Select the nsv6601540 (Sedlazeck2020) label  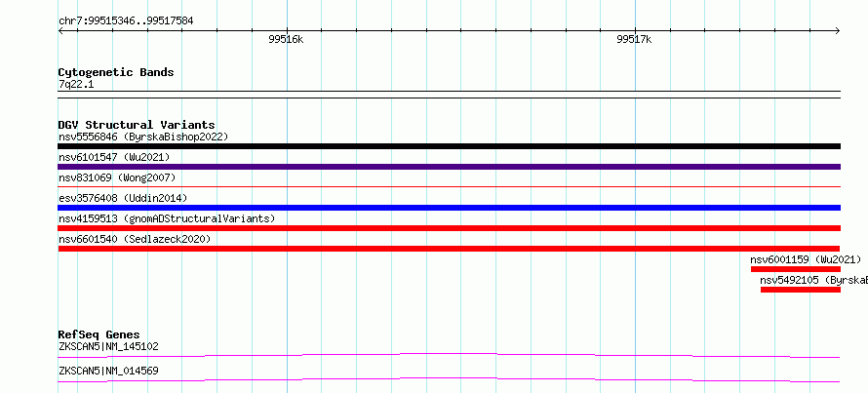135,239
